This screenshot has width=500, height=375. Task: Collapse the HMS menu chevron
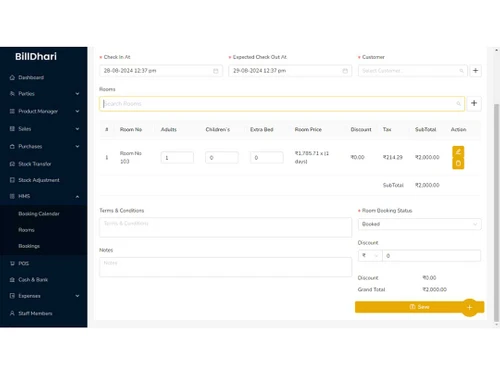[77, 197]
